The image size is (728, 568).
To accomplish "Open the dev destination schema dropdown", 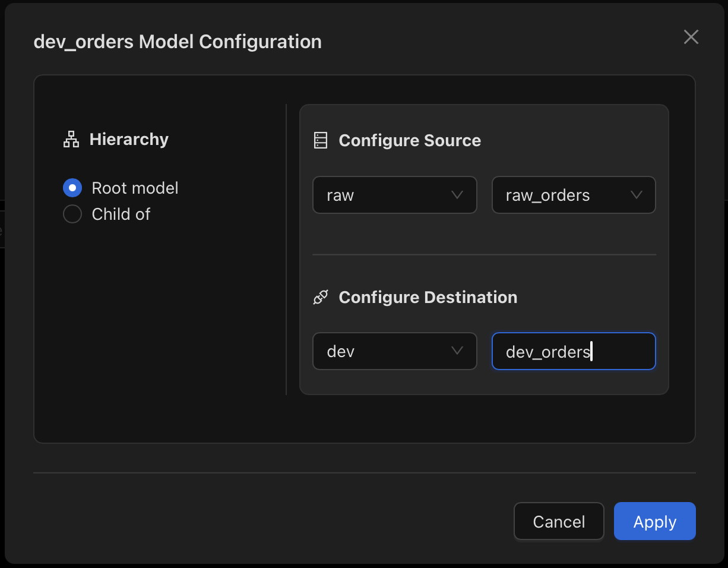I will click(395, 351).
